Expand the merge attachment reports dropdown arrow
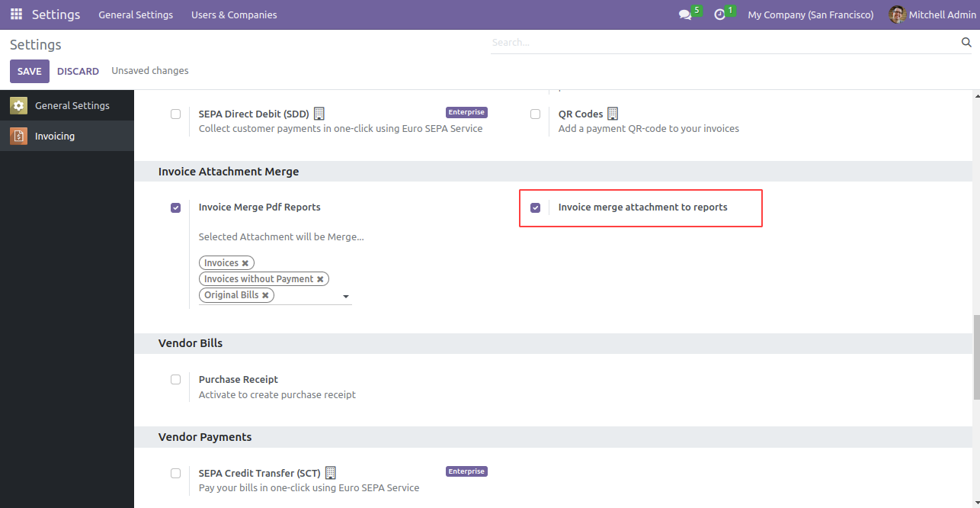This screenshot has width=980, height=508. click(x=346, y=296)
